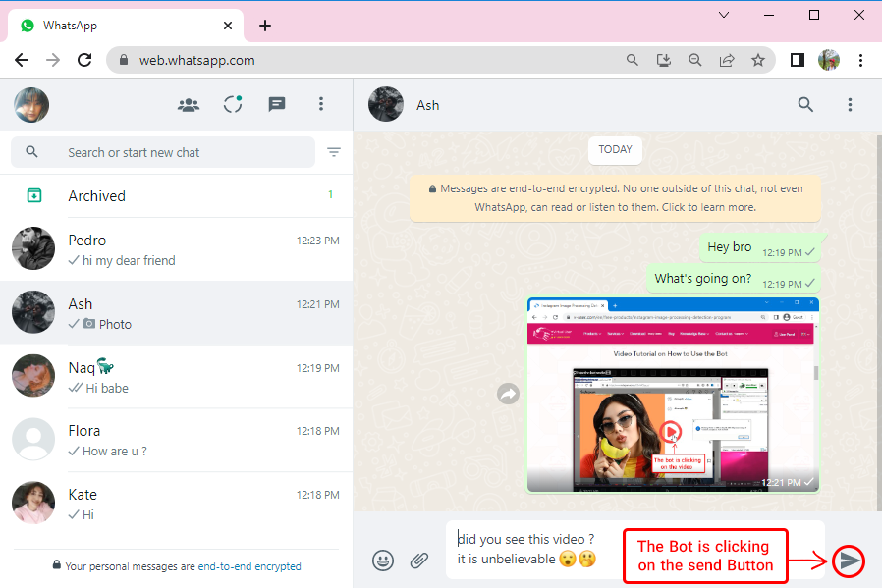Viewport: 882px width, 588px height.
Task: Click Kate's profile picture
Action: point(33,503)
